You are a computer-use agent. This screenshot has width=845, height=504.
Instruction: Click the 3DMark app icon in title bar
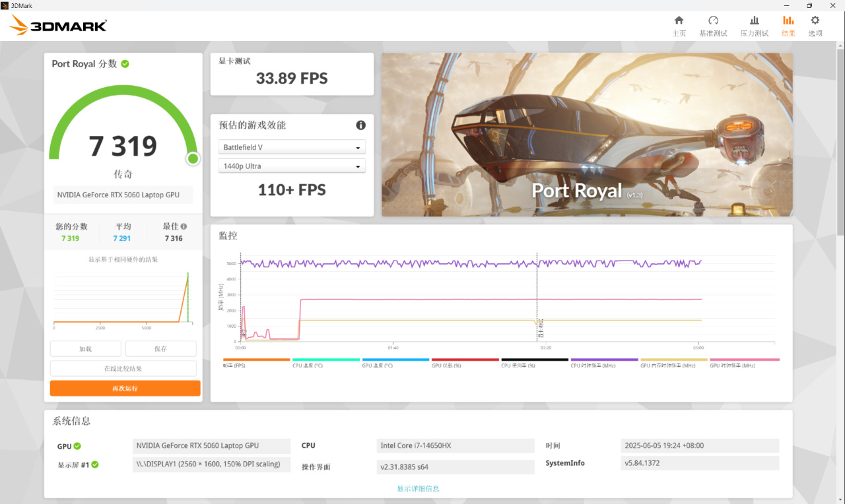pos(5,5)
